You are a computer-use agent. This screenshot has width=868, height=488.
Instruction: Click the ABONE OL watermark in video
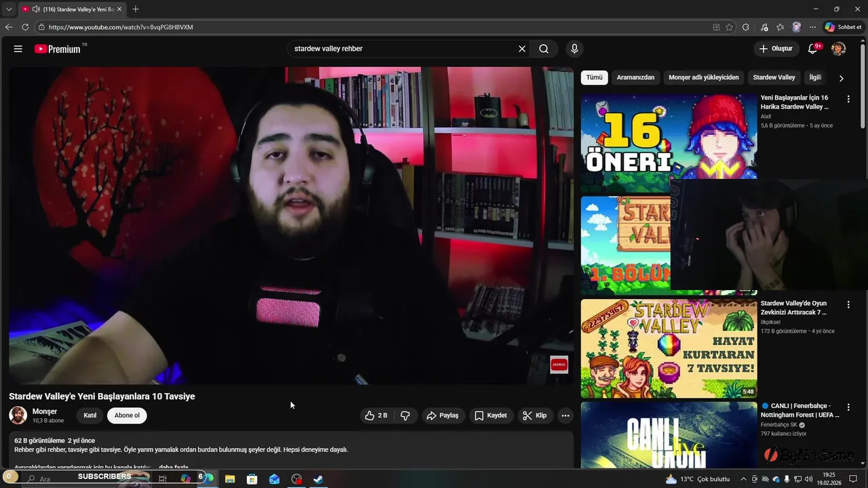point(559,364)
